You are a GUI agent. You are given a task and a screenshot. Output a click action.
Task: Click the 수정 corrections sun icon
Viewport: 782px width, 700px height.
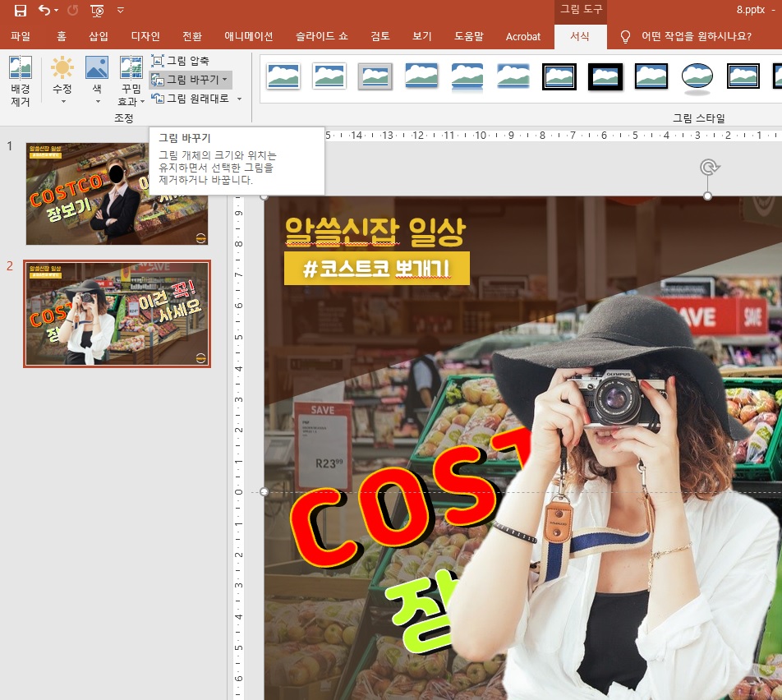click(62, 68)
